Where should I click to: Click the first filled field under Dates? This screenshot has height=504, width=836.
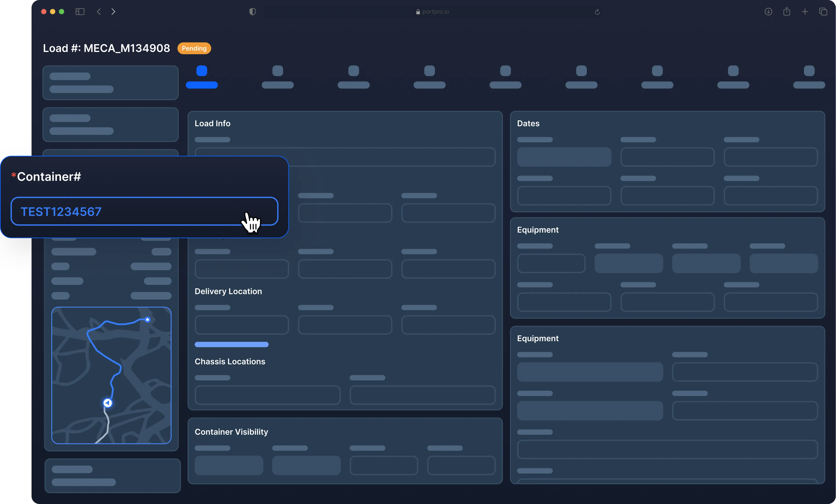tap(564, 157)
